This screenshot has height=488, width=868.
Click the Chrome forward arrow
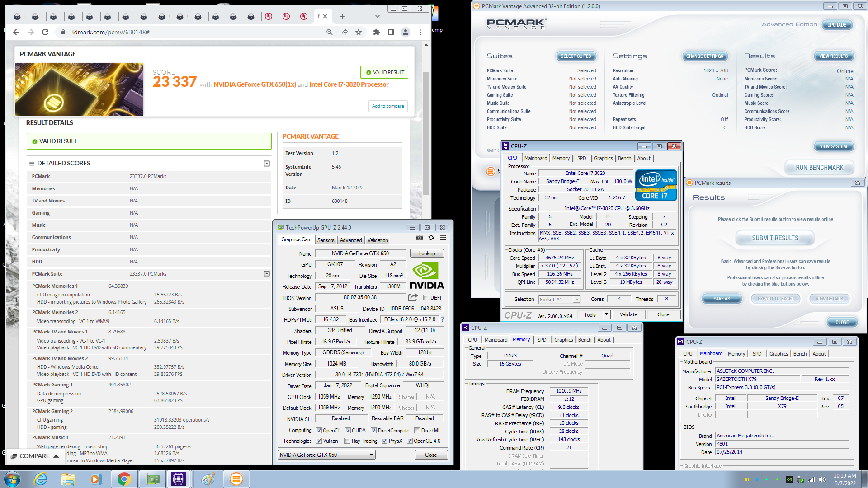[31, 32]
